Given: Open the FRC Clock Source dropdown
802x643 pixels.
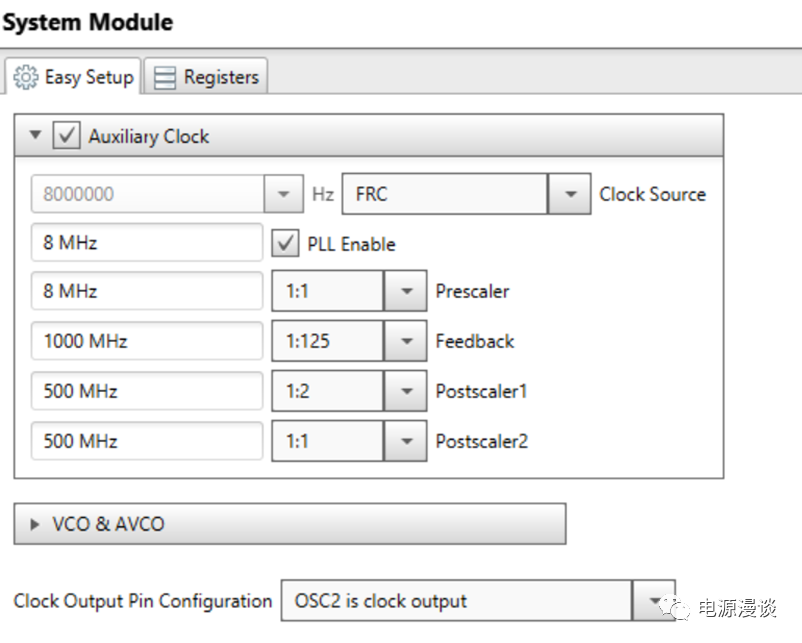Looking at the screenshot, I should 570,195.
